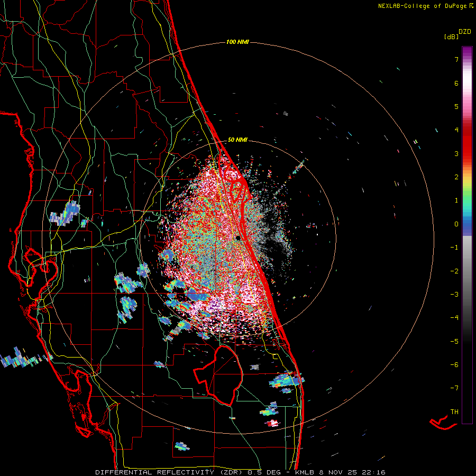Click the KMLB radar site black dot

click(x=238, y=238)
